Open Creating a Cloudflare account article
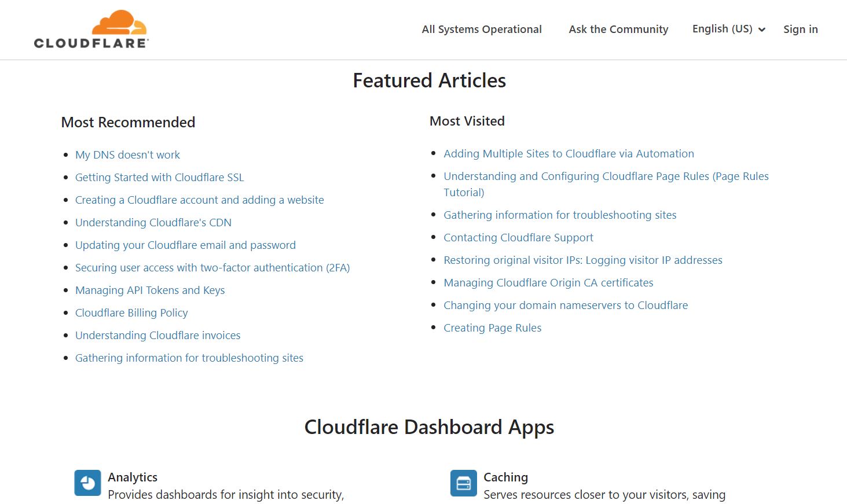The width and height of the screenshot is (847, 504). pos(200,200)
